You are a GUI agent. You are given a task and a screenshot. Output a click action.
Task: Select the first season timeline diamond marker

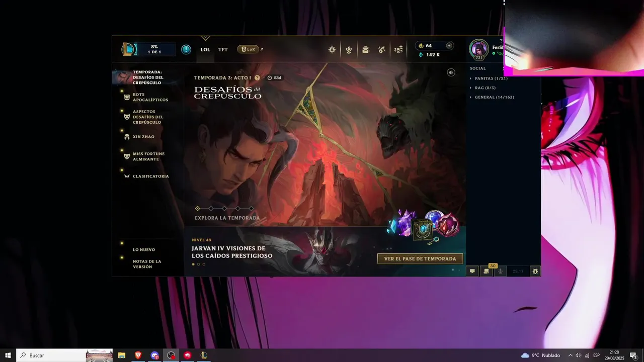click(x=197, y=208)
